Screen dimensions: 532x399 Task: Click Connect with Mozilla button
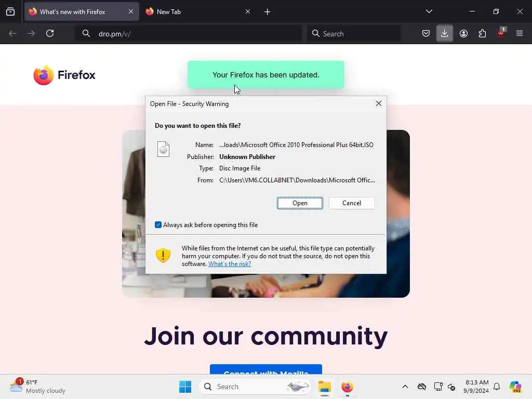pyautogui.click(x=265, y=370)
